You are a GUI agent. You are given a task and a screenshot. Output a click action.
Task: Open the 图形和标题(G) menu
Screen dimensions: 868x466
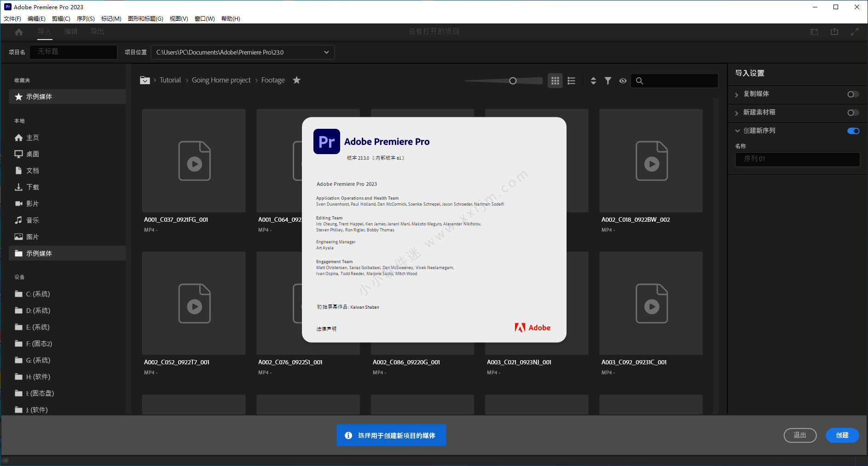(145, 19)
